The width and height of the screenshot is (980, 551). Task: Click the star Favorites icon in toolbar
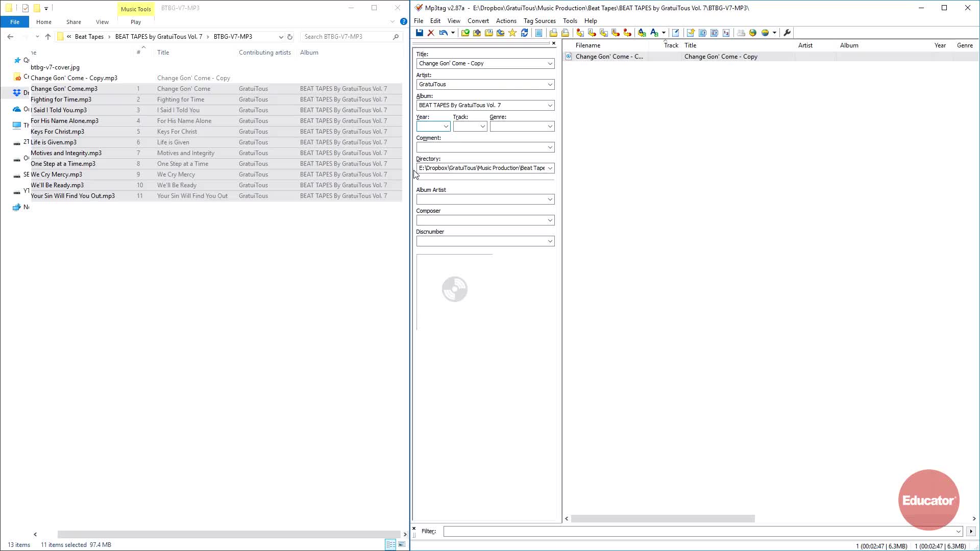512,33
